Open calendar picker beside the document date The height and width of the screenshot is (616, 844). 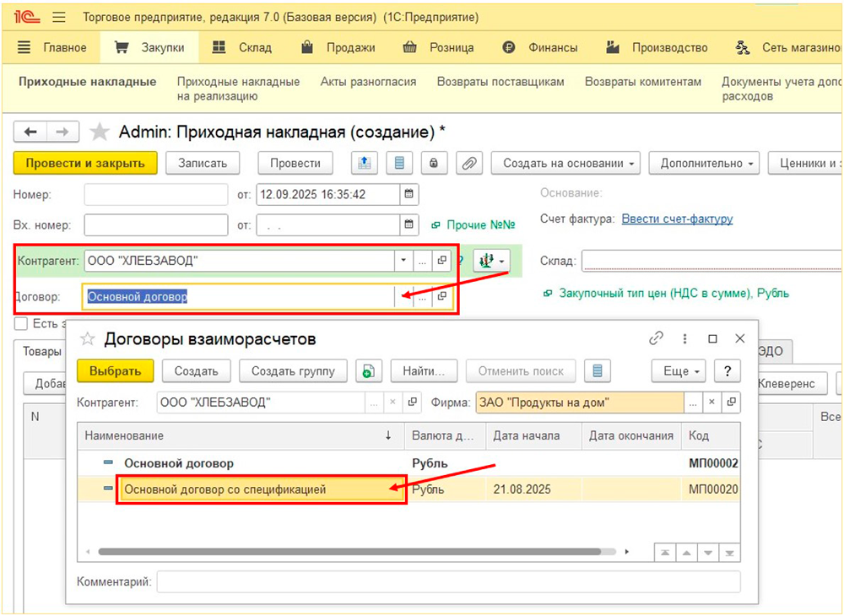pos(408,195)
